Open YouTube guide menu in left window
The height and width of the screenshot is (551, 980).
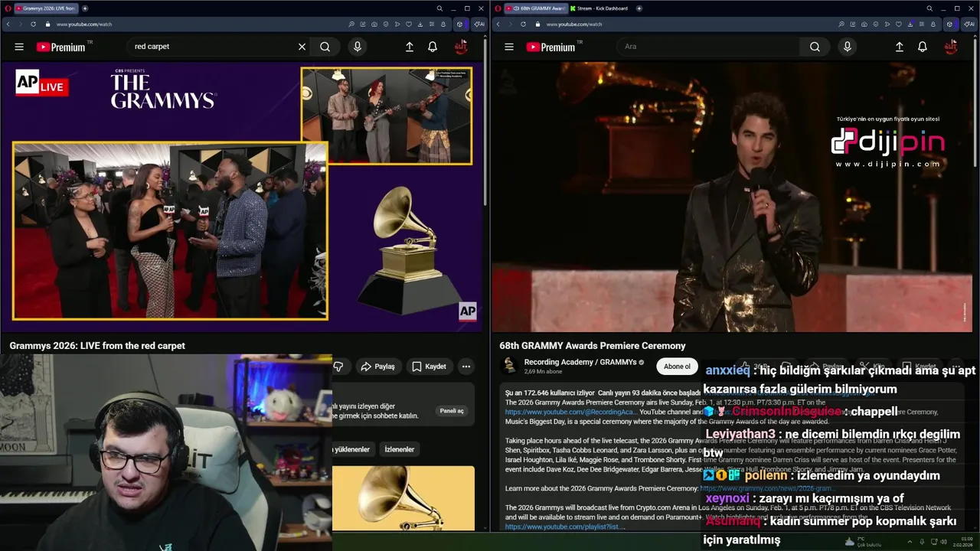pos(19,47)
